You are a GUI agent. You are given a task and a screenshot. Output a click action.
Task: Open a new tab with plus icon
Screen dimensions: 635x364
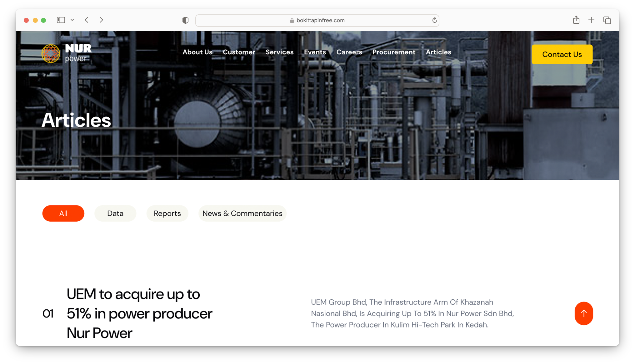(x=591, y=20)
